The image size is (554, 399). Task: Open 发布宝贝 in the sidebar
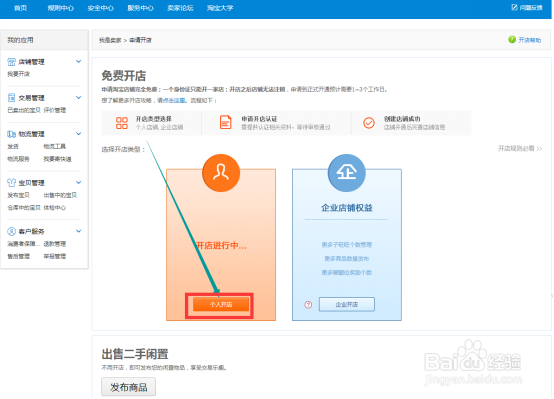point(19,195)
